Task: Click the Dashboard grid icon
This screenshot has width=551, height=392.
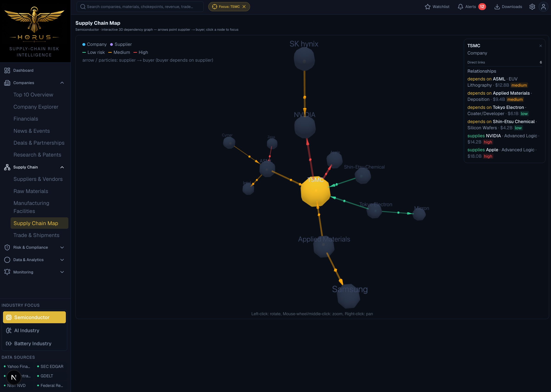Action: [7, 70]
